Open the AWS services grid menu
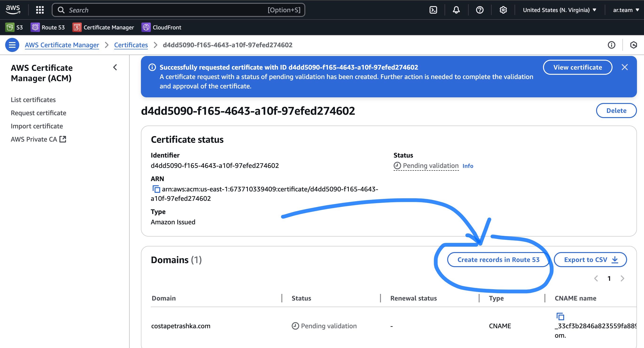 (40, 10)
